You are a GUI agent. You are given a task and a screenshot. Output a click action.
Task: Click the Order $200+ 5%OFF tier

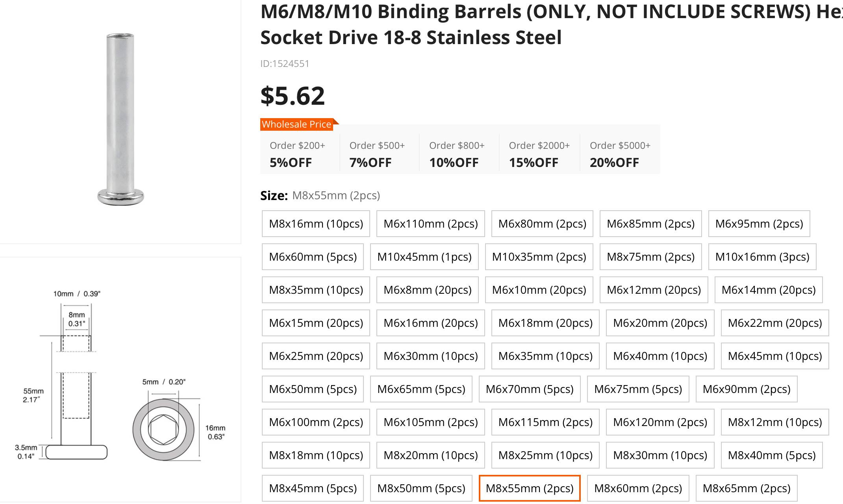[297, 154]
